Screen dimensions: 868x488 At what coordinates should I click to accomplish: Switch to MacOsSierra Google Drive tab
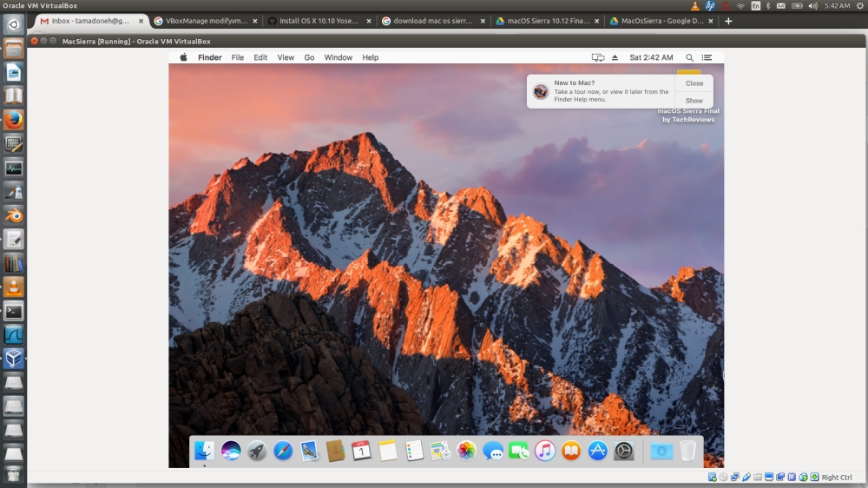[662, 21]
